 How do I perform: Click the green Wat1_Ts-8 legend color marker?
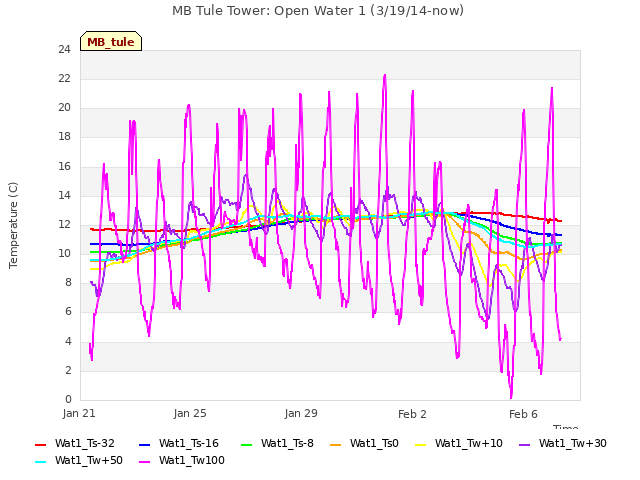pyautogui.click(x=247, y=444)
